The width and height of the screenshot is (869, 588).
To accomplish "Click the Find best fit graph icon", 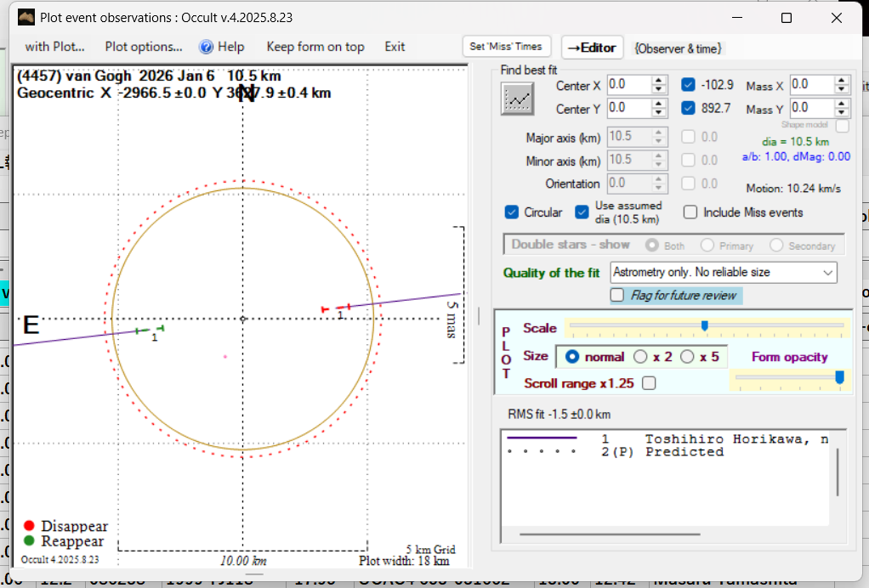I will pos(517,99).
